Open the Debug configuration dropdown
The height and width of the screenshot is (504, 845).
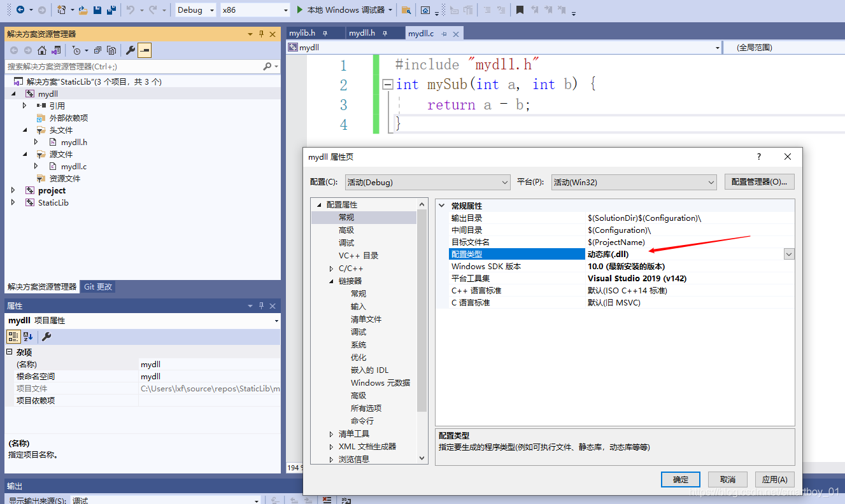coord(195,10)
